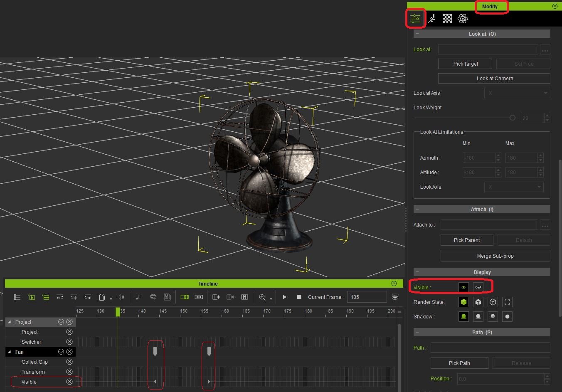562x392 pixels.
Task: Select the wireframe cube Render State
Action: [493, 302]
